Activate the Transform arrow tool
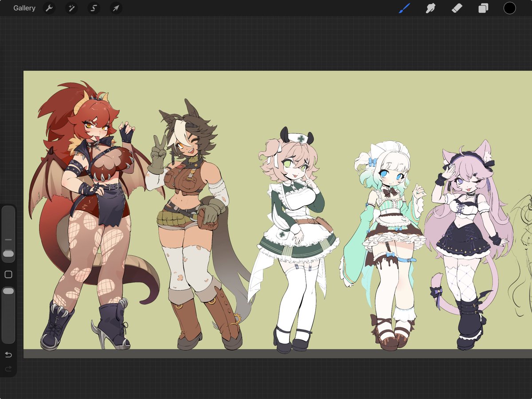Screen dimensions: 532x399 pyautogui.click(x=116, y=8)
